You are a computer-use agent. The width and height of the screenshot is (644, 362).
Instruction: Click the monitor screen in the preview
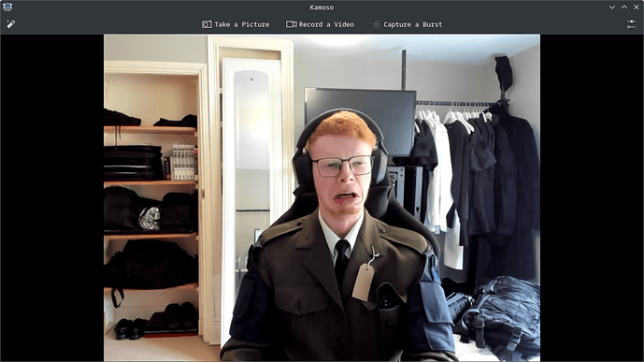pos(360,119)
